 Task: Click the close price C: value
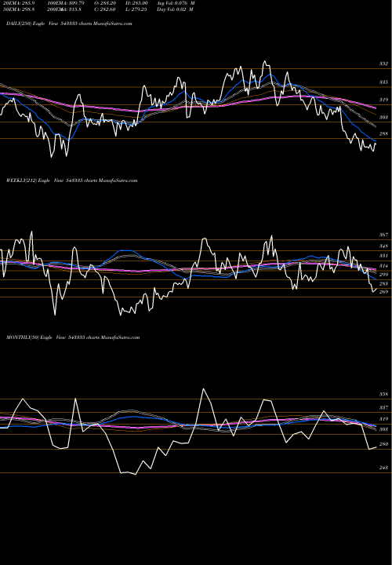coord(105,9)
